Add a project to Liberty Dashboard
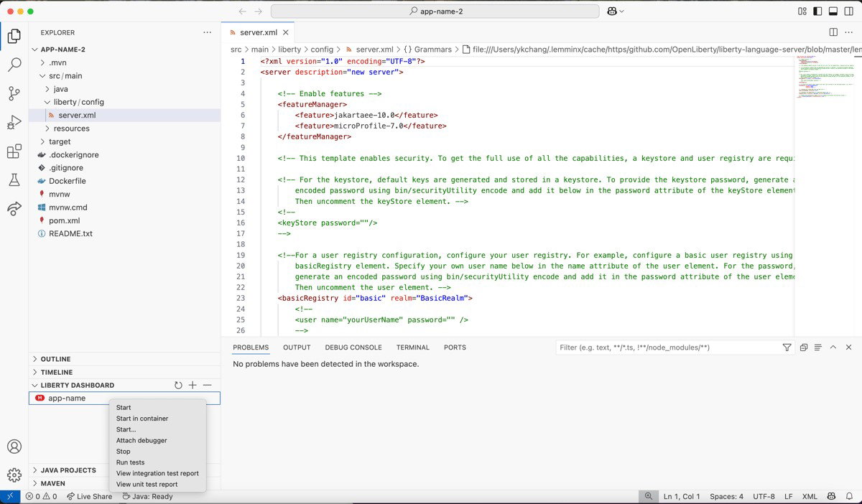This screenshot has width=862, height=504. (x=193, y=386)
